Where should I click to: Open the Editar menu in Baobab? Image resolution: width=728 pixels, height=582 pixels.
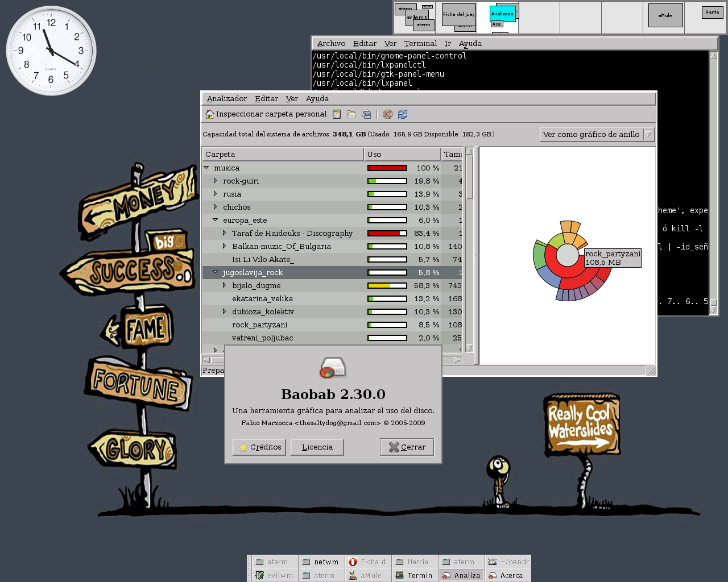pyautogui.click(x=266, y=99)
